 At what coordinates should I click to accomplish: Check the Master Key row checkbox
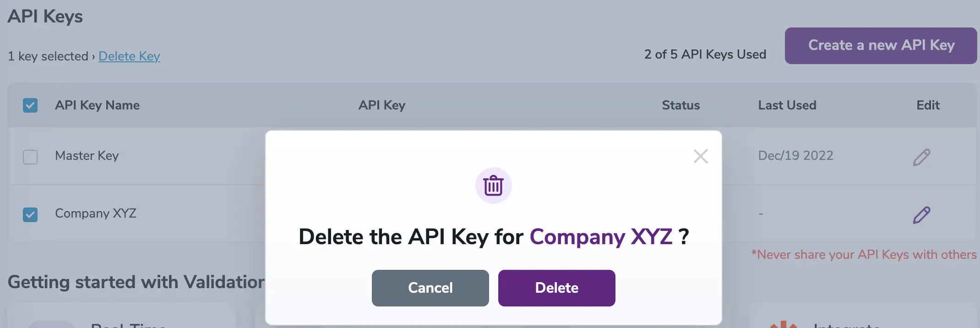pos(30,157)
